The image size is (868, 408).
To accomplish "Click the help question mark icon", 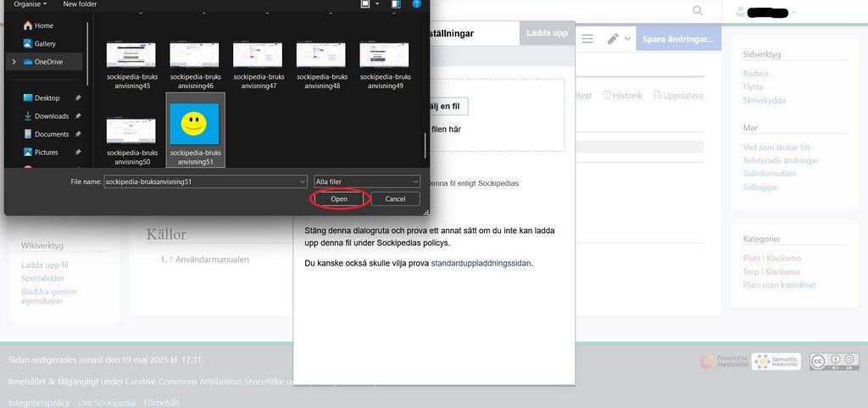I will click(416, 4).
